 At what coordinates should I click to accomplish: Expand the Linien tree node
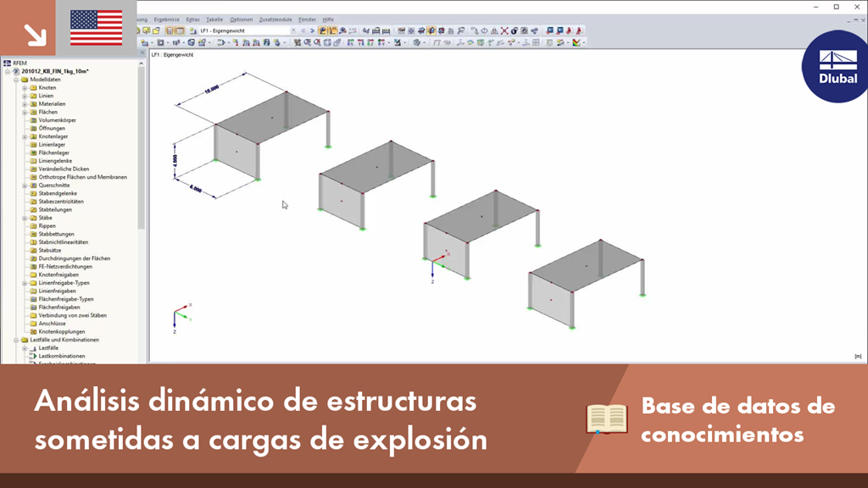coord(25,97)
